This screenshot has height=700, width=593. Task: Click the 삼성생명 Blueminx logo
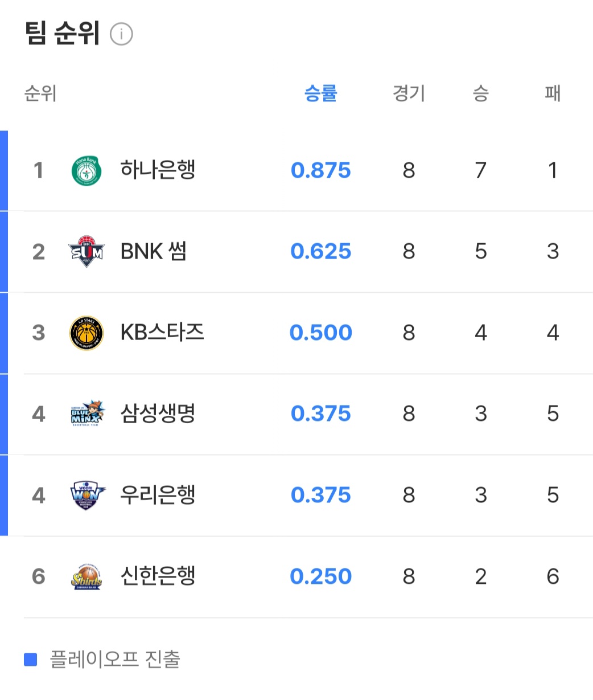click(87, 414)
